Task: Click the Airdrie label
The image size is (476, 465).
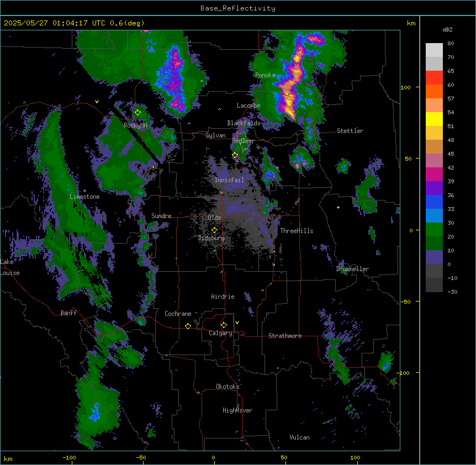Action: (223, 297)
